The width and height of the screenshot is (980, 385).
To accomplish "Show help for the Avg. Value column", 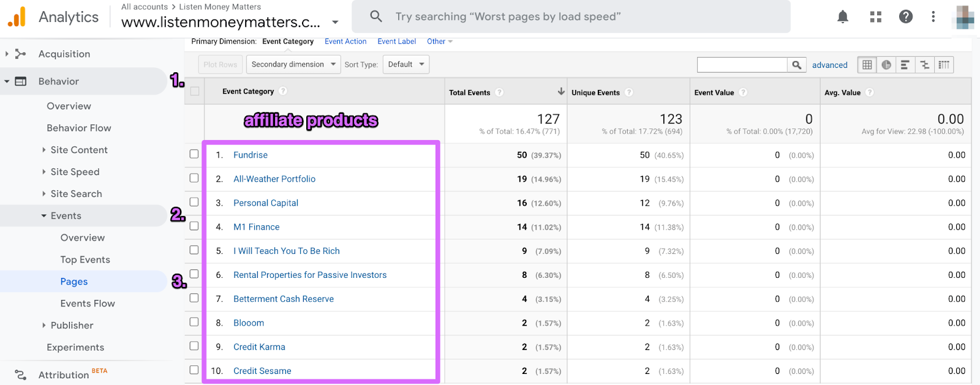I will pos(870,92).
